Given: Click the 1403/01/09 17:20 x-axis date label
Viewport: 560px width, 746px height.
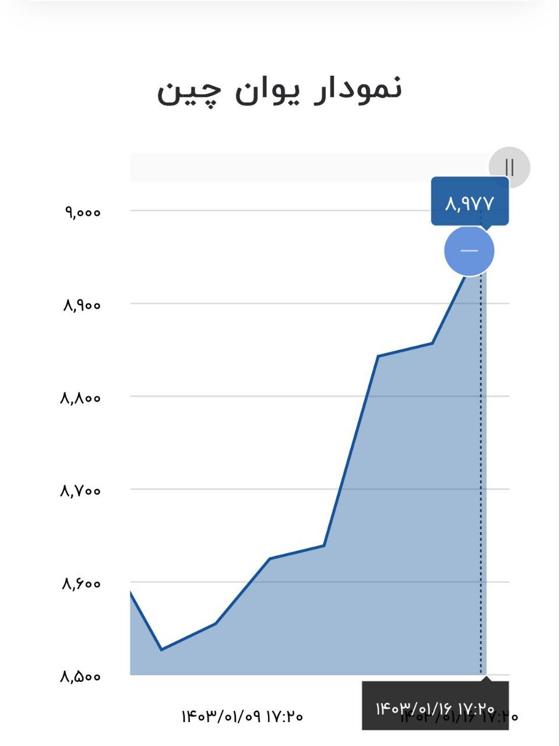Looking at the screenshot, I should 242,716.
